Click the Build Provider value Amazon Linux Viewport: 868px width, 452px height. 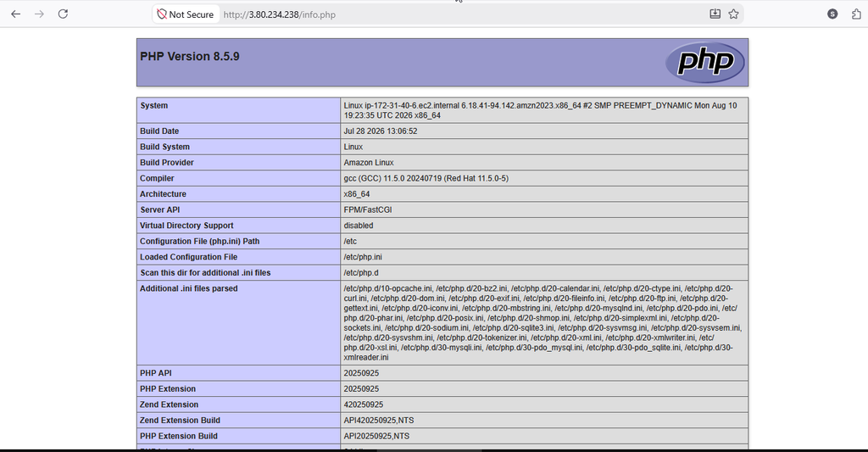(369, 163)
